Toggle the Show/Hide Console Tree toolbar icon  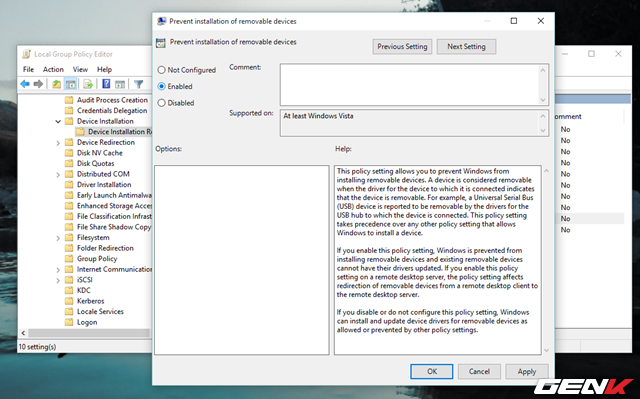pos(71,84)
